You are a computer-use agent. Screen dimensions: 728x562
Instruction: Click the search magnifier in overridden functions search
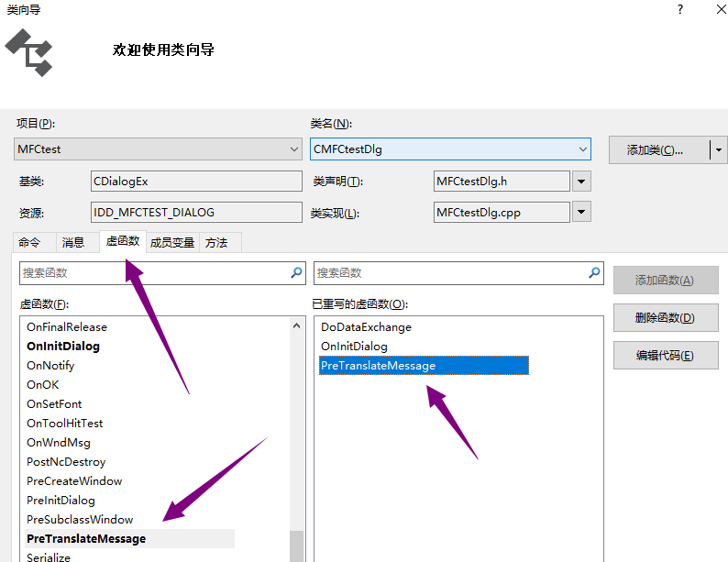(x=594, y=273)
